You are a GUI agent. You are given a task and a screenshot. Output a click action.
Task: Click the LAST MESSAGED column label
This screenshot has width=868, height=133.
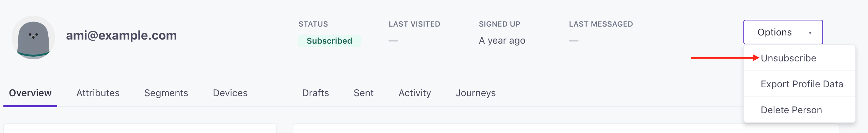[x=601, y=24]
